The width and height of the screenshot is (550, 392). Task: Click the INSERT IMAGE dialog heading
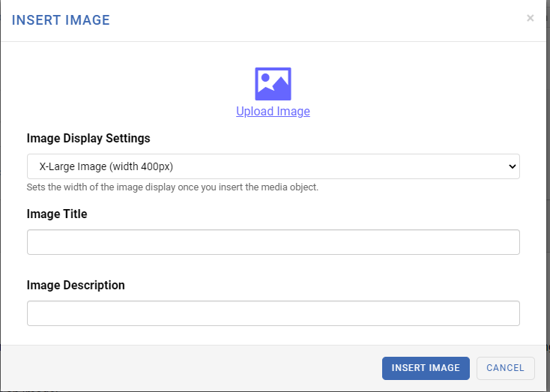[61, 20]
